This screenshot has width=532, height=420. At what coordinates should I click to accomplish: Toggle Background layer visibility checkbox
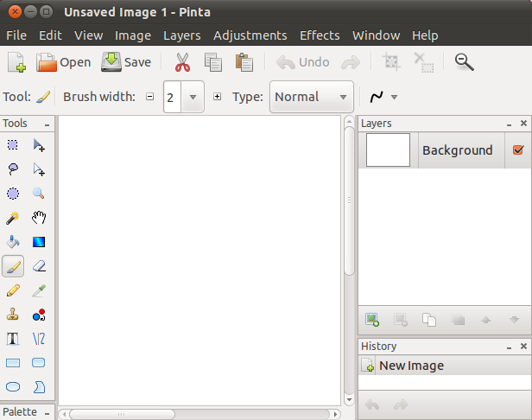click(518, 150)
